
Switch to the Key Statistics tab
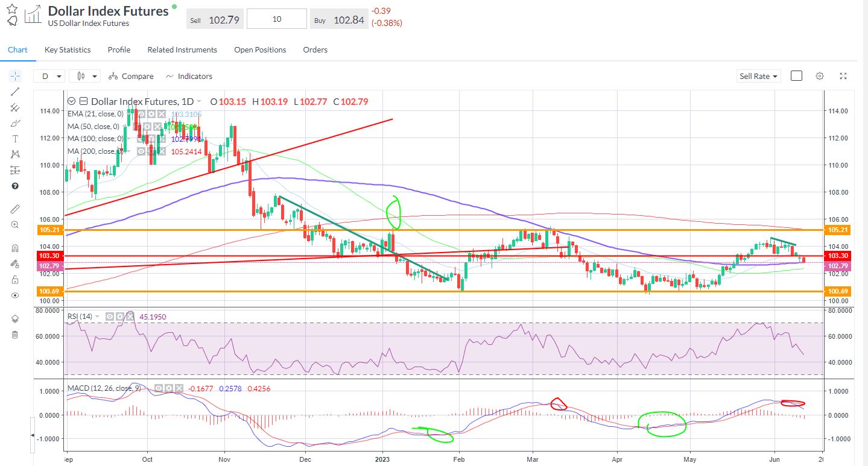[x=68, y=49]
